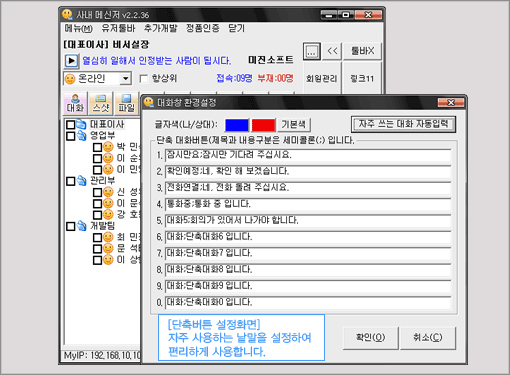Check the box for user 최 민
The height and width of the screenshot is (375, 510).
point(97,237)
